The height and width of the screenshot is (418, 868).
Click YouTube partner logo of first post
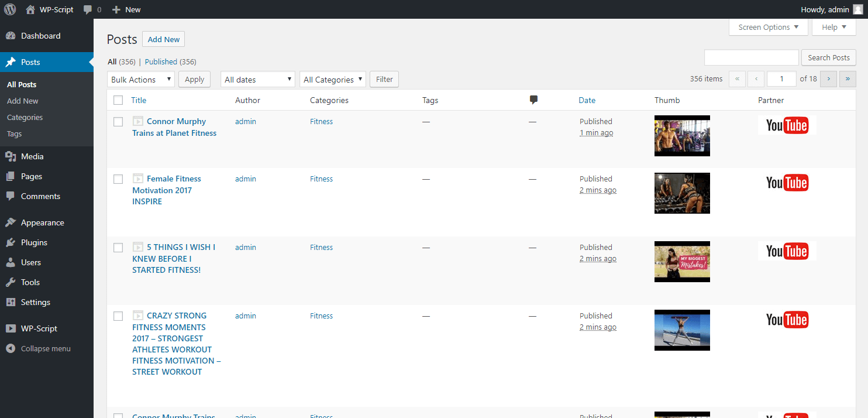(x=787, y=125)
